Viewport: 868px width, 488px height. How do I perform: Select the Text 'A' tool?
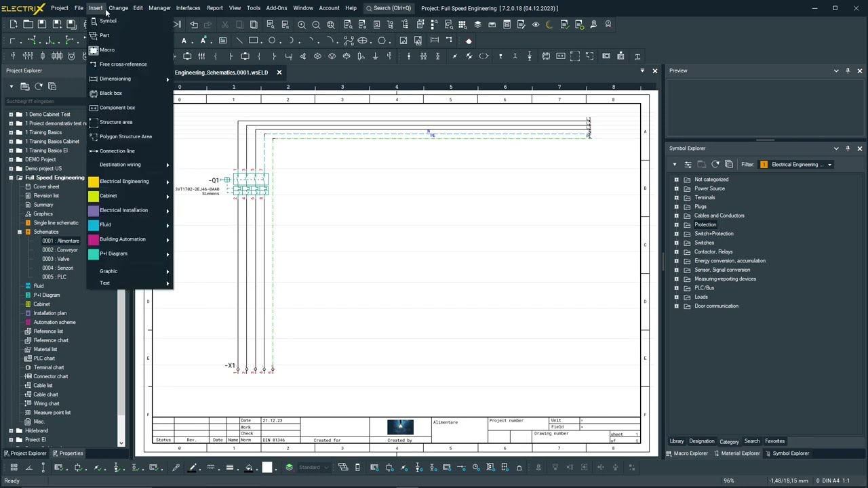184,41
